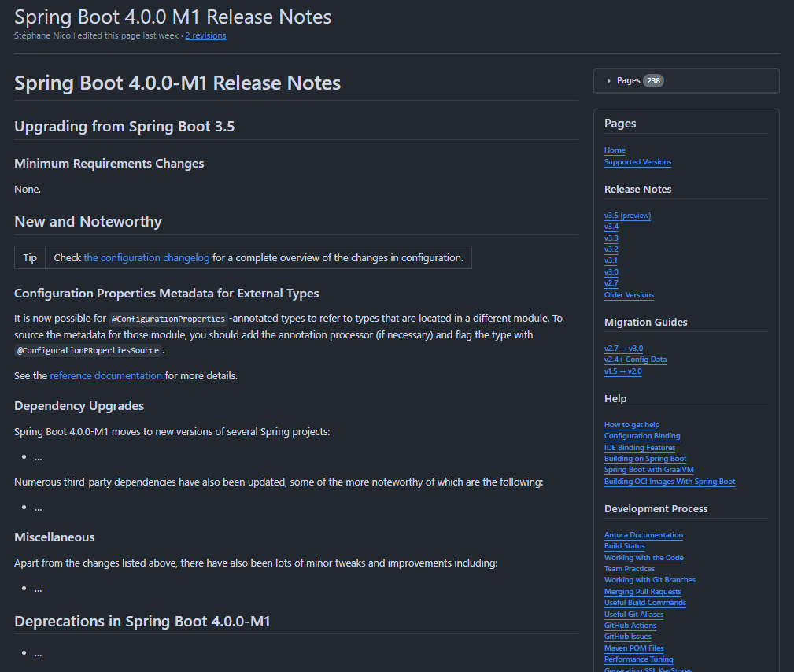Click the @ConfigurationPRopertiesSource code snippet
This screenshot has width=794, height=672.
(x=88, y=350)
